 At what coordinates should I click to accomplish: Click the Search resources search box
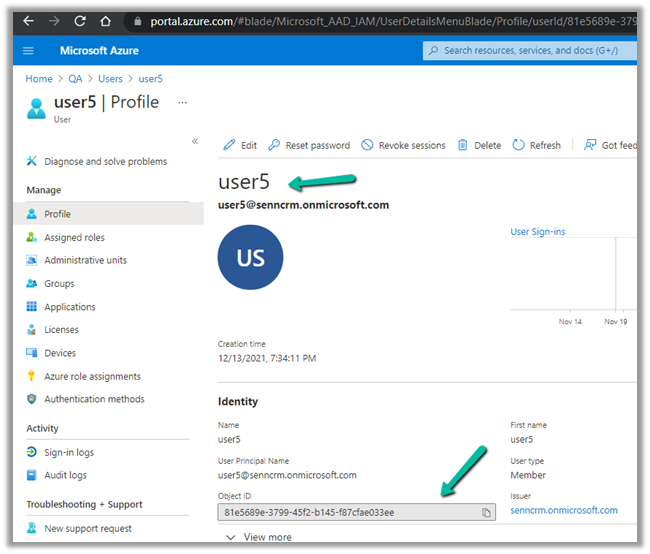tap(530, 51)
